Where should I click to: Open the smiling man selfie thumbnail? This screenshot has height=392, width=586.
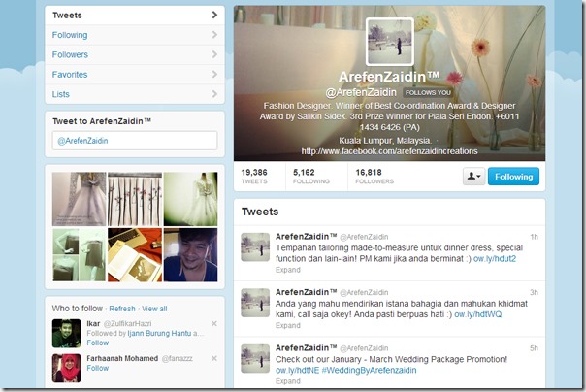tap(190, 254)
